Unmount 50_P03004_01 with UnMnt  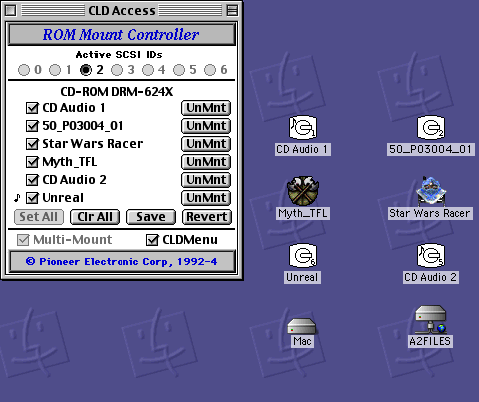[206, 126]
